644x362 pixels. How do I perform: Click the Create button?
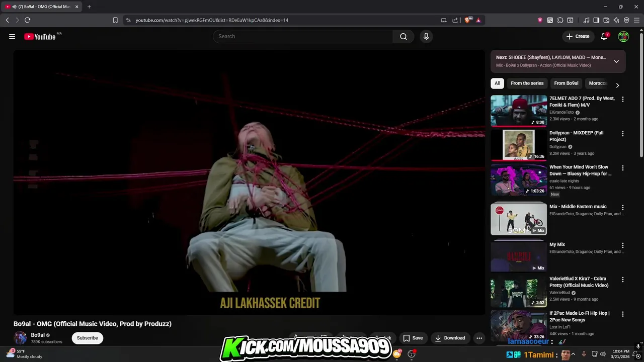pyautogui.click(x=578, y=36)
